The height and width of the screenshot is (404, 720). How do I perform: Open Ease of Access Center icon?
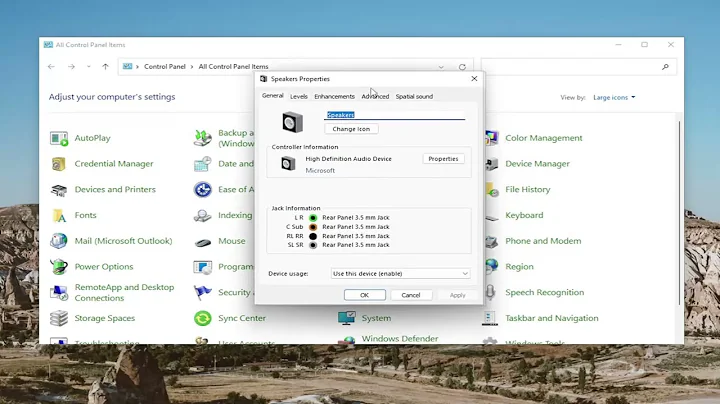202,190
